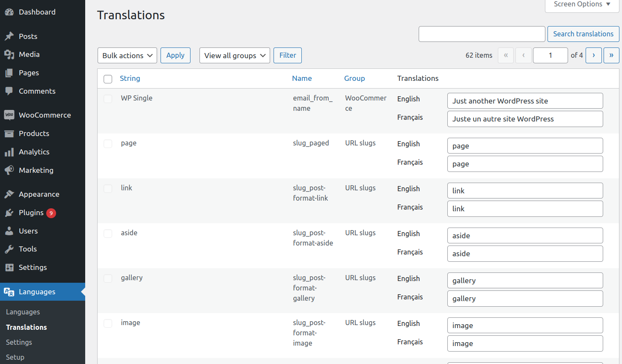
Task: Go to next page arrow
Action: tap(594, 55)
